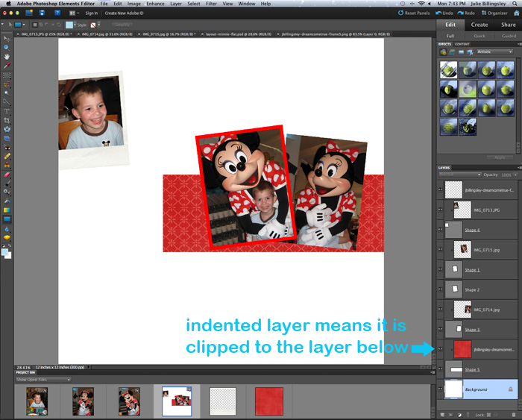
Task: Select the Rectangular Marquee tool
Action: (x=7, y=75)
